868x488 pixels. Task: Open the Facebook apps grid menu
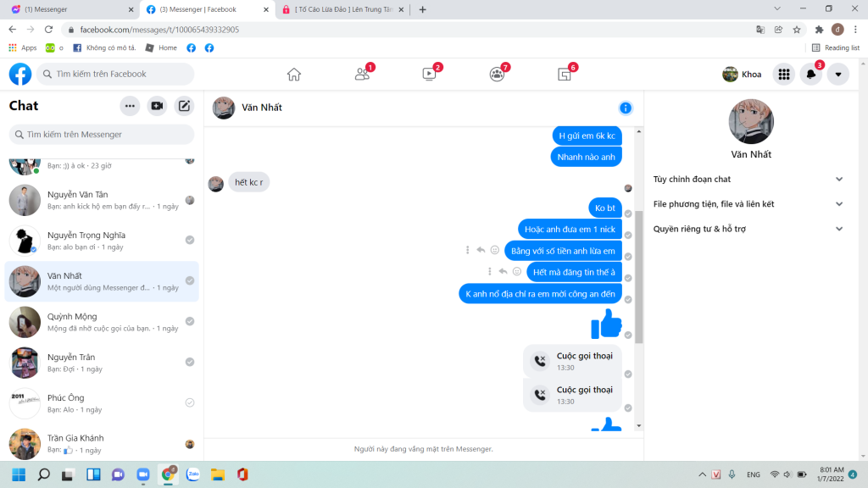[784, 75]
